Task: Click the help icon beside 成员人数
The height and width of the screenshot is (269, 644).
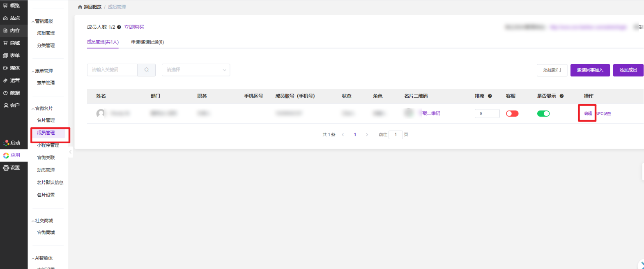Action: click(119, 27)
